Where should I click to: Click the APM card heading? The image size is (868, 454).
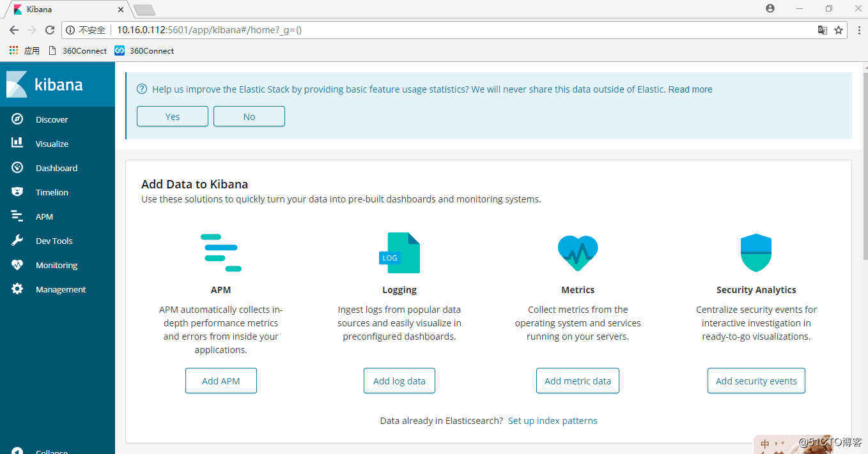(221, 290)
